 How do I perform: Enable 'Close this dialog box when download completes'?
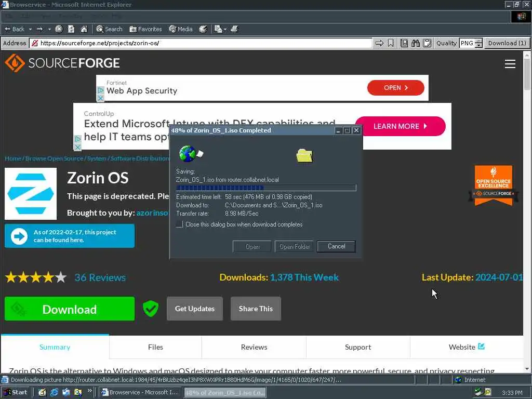pos(179,224)
